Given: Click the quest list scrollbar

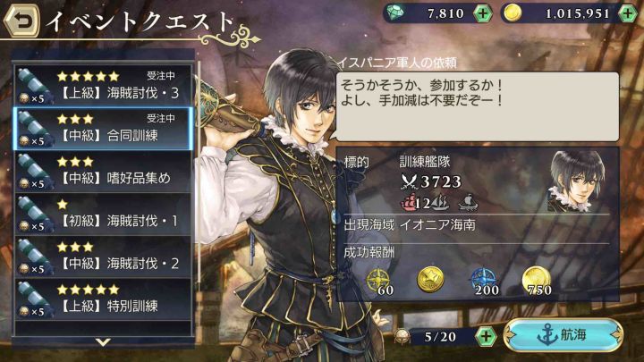Looking at the screenshot, I should pyautogui.click(x=199, y=173).
